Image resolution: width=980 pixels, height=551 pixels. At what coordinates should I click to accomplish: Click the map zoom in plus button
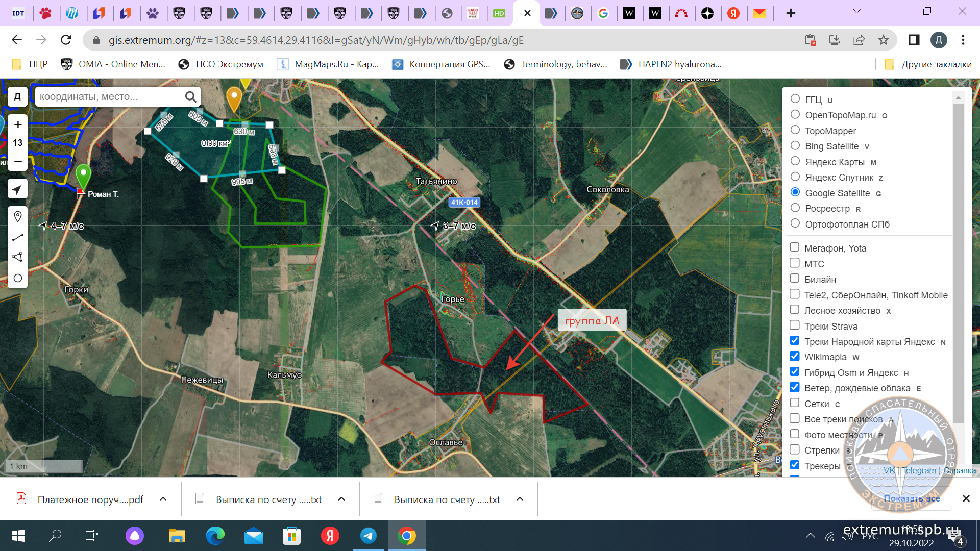pyautogui.click(x=18, y=124)
